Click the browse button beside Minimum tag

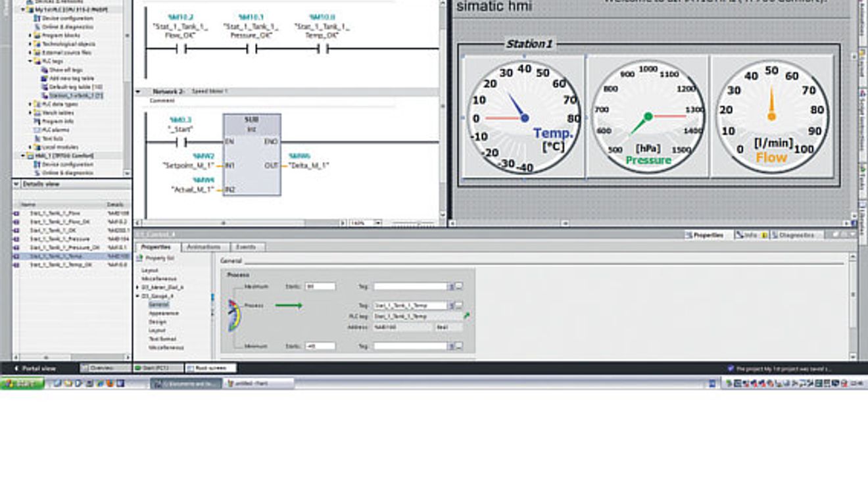coord(459,346)
